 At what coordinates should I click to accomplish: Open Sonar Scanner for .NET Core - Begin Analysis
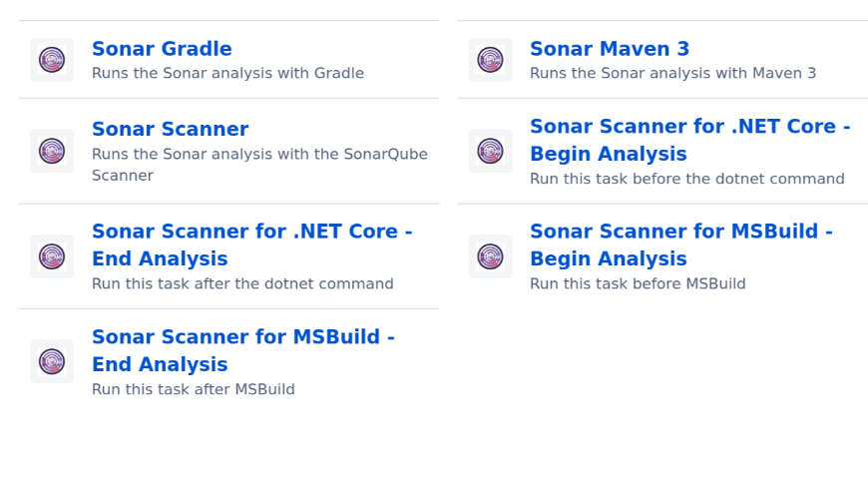pos(689,140)
